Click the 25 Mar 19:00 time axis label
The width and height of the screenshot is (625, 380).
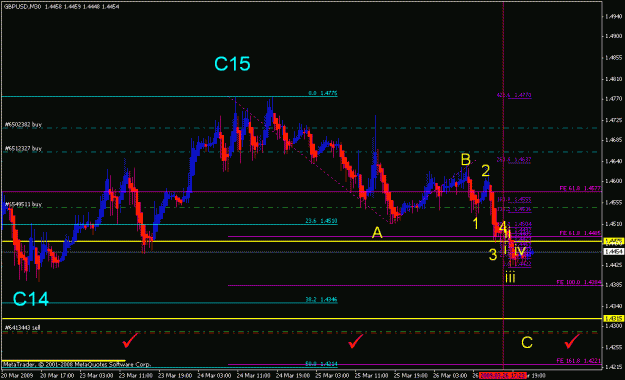tap(411, 376)
